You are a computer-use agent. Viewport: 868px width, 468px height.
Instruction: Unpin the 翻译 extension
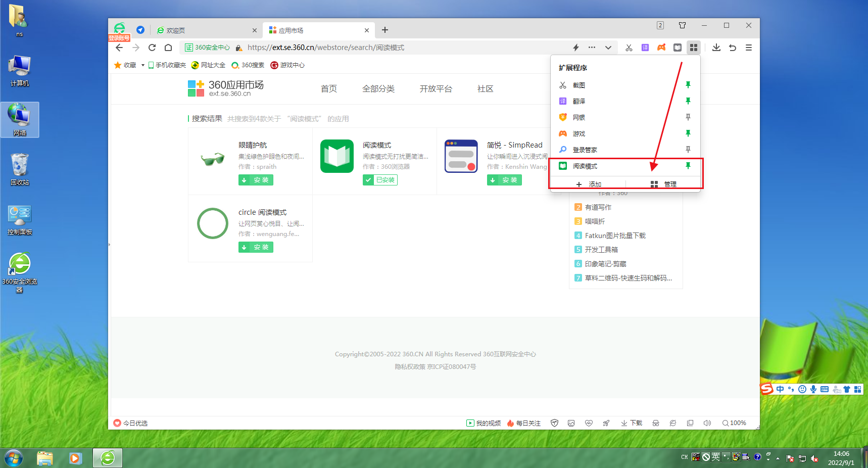pos(688,101)
